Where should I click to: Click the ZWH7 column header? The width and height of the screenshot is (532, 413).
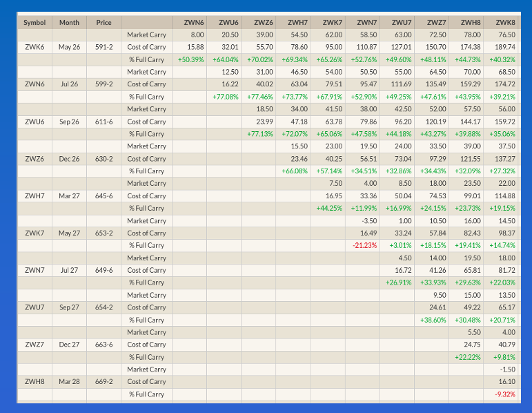tap(297, 22)
